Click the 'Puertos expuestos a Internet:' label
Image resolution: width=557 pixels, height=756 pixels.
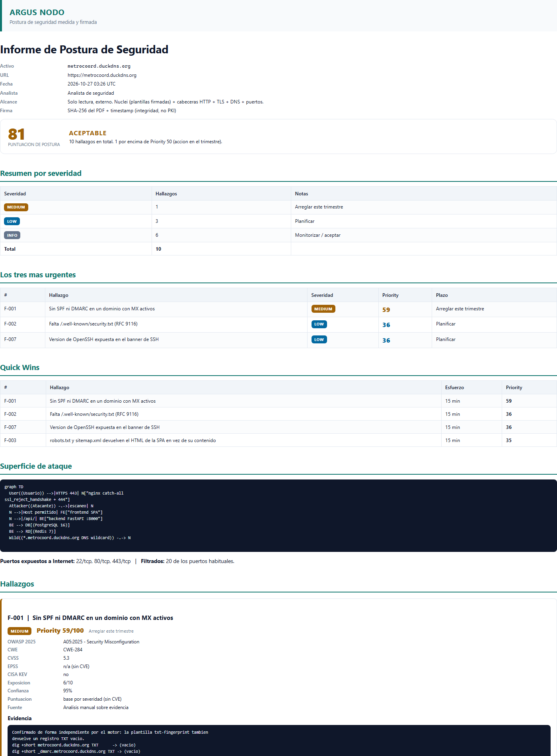[37, 561]
